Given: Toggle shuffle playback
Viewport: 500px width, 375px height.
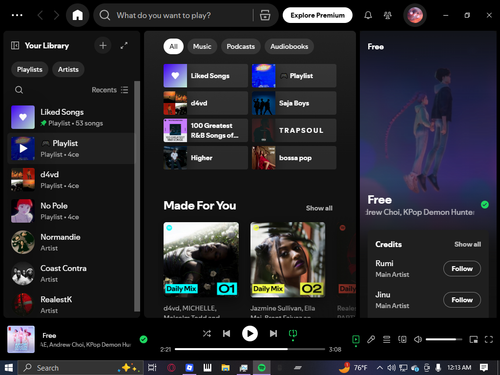Looking at the screenshot, I should pos(207,333).
